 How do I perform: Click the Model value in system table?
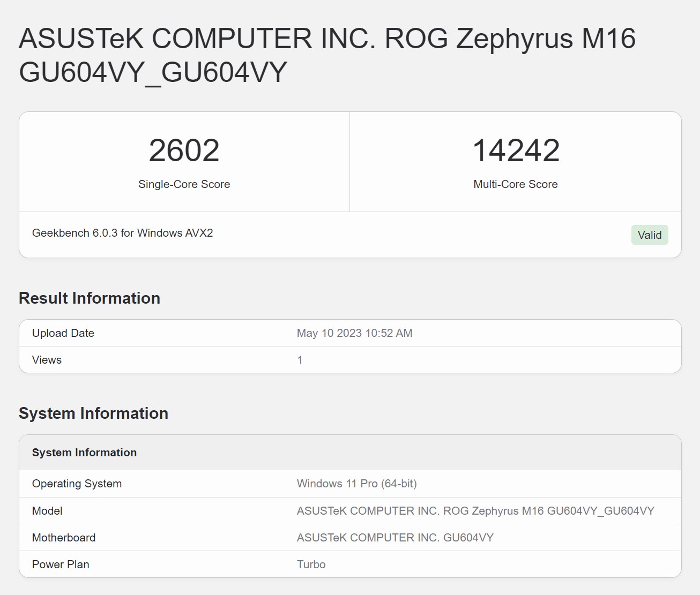[x=475, y=511]
